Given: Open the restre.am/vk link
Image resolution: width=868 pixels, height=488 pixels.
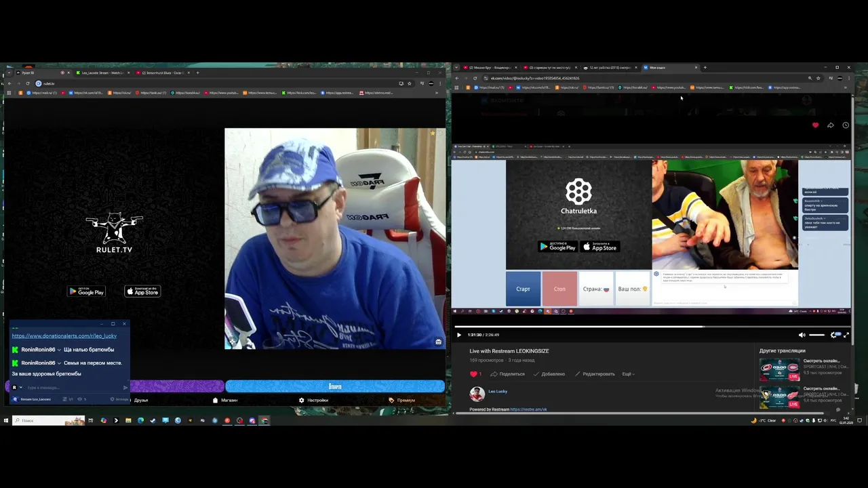Looking at the screenshot, I should click(x=528, y=409).
